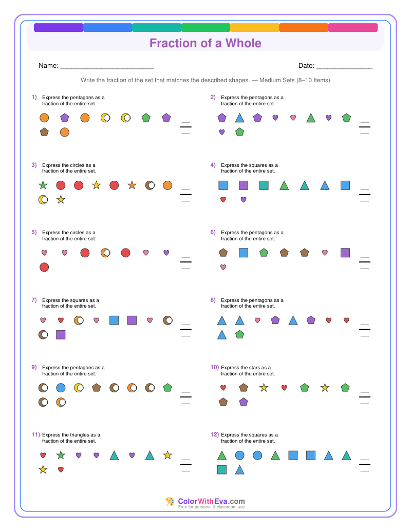Viewport: 411px width, 532px height.
Task: Click the Name blank line
Action: (x=107, y=67)
